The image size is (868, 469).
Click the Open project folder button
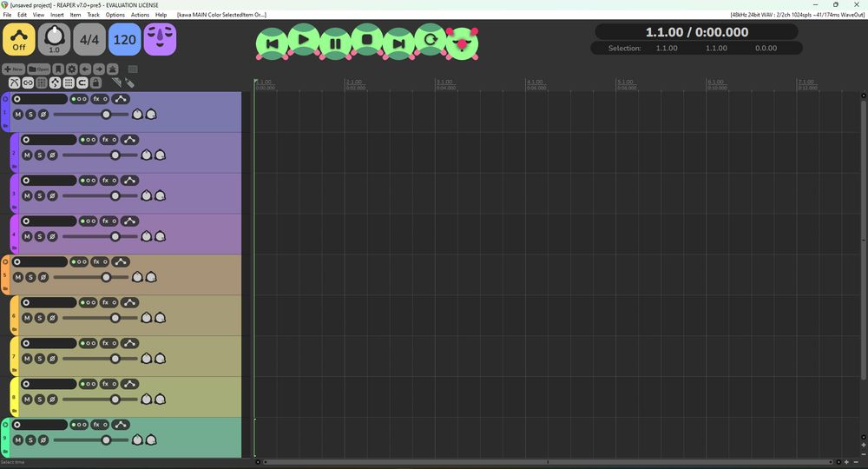(x=39, y=69)
